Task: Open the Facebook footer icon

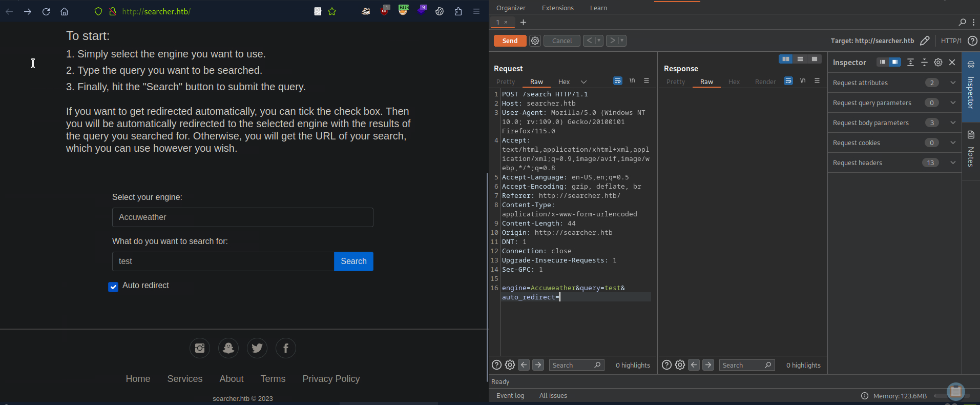Action: 286,348
